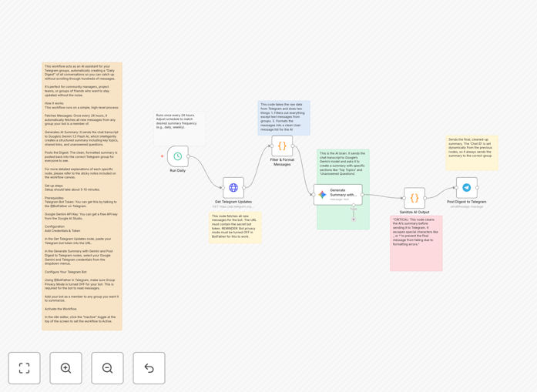Click the 'Run Daily' node label
The width and height of the screenshot is (537, 392).
(178, 170)
